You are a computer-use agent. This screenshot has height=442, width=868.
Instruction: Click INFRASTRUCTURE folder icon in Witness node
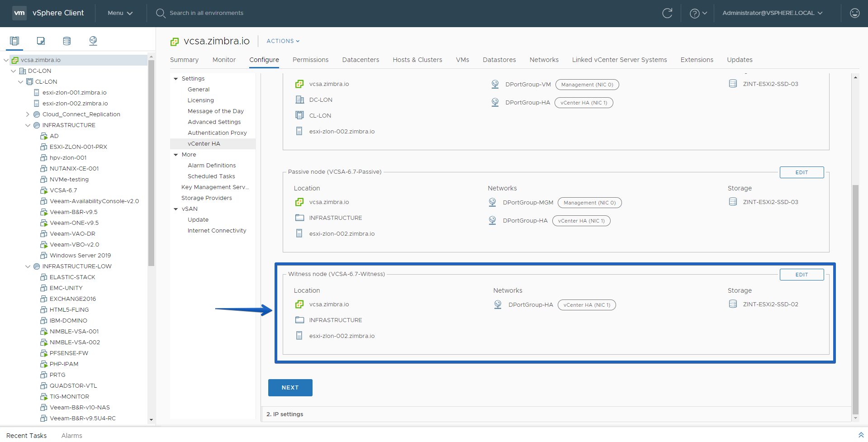point(299,320)
